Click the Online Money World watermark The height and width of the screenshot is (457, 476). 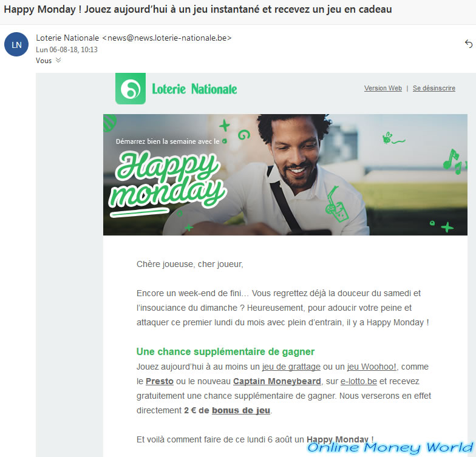click(390, 447)
